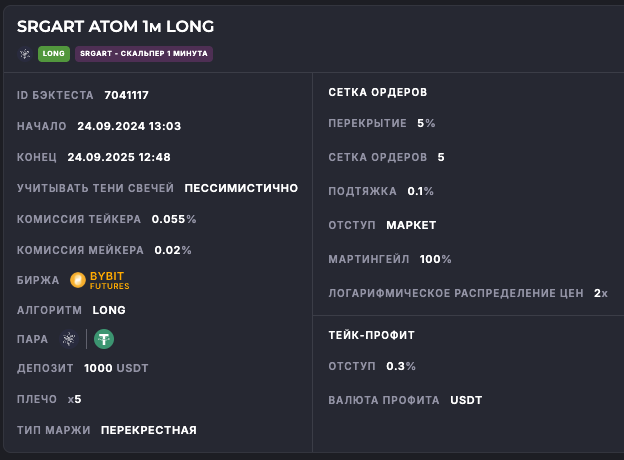Click the deposit value 1000 USDT
Screen dimensions: 624x460
(116, 368)
